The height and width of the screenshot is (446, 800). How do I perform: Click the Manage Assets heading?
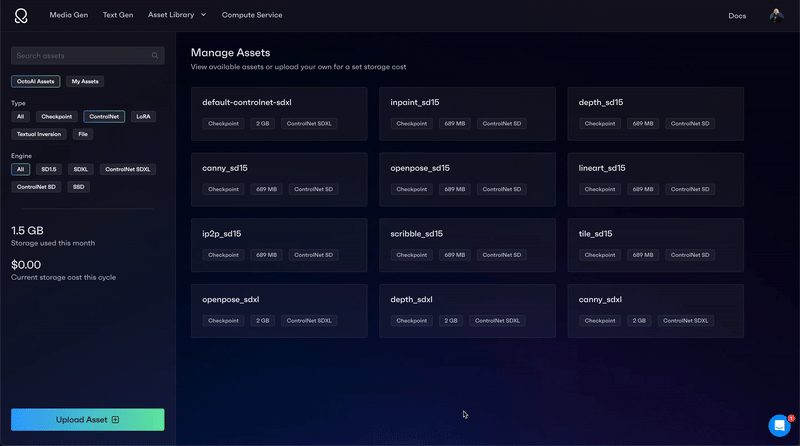click(231, 53)
